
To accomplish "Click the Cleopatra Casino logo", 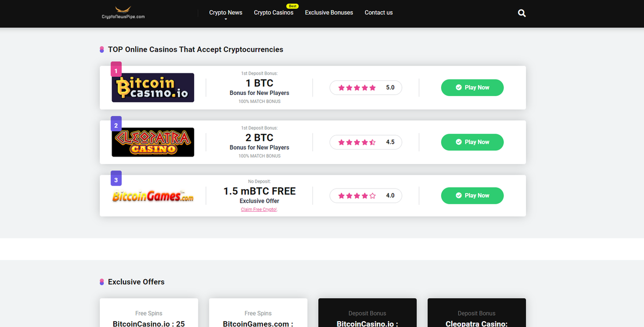I will [153, 142].
